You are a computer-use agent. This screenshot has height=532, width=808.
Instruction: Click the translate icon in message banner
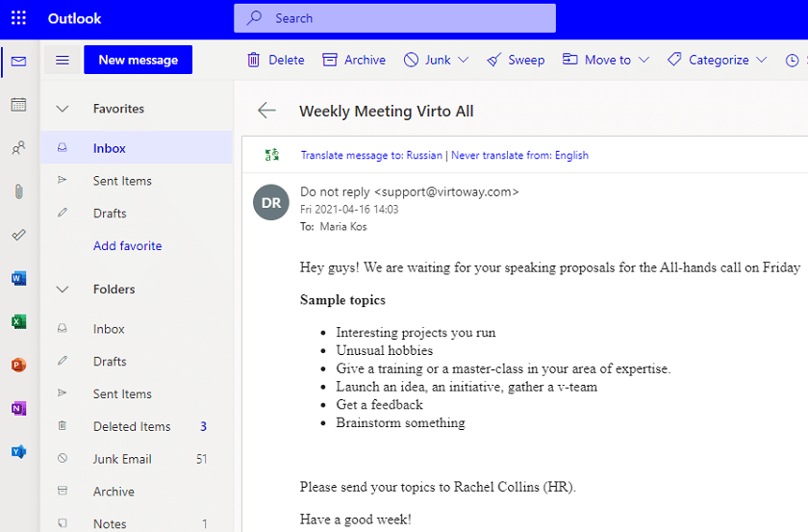pyautogui.click(x=271, y=155)
